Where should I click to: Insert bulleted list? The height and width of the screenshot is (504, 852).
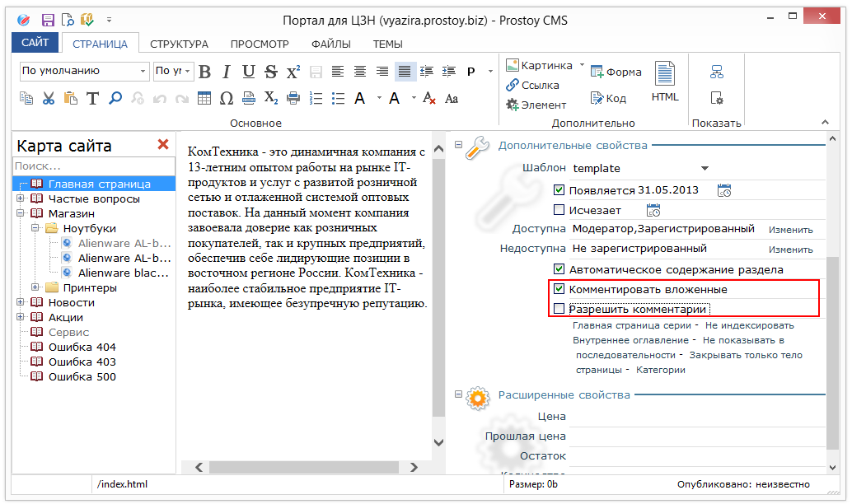click(338, 98)
